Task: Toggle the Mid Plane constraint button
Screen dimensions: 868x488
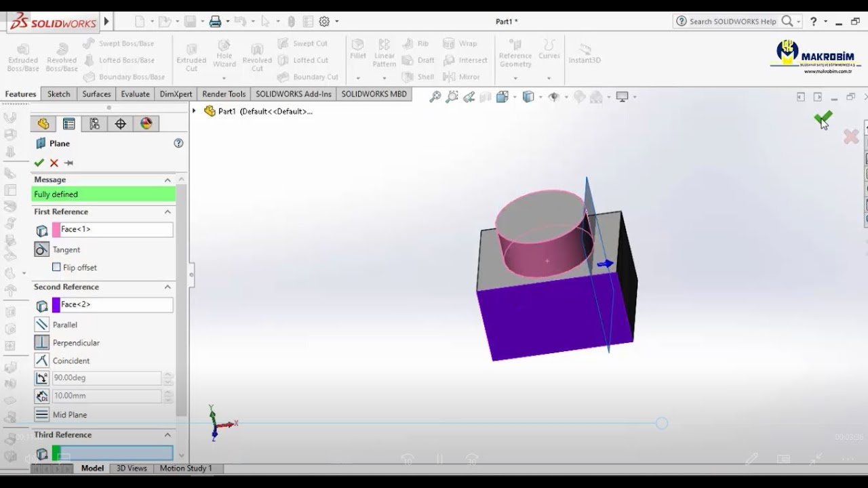Action: click(x=42, y=414)
